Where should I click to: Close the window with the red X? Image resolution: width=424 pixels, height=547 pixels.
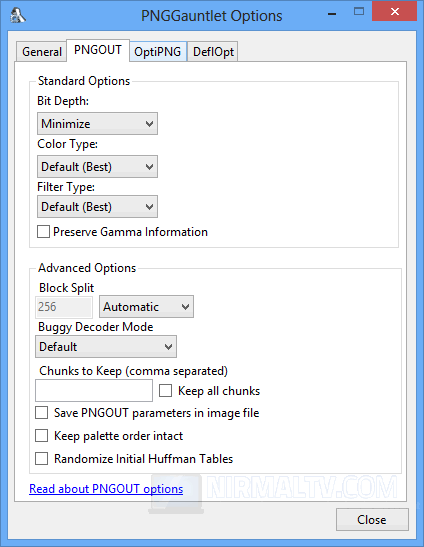[394, 12]
